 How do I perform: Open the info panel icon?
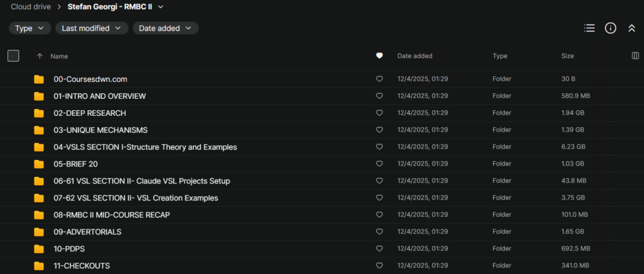coord(610,28)
